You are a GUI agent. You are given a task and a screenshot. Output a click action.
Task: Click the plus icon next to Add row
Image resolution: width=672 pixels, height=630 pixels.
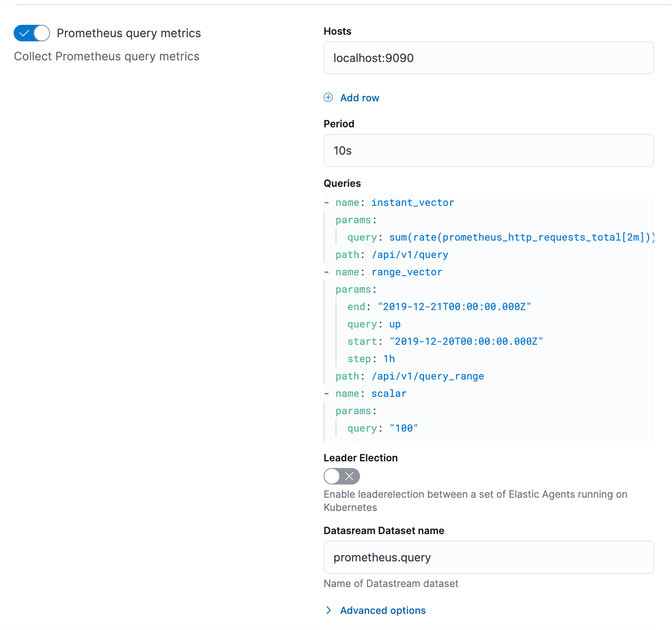(x=328, y=98)
